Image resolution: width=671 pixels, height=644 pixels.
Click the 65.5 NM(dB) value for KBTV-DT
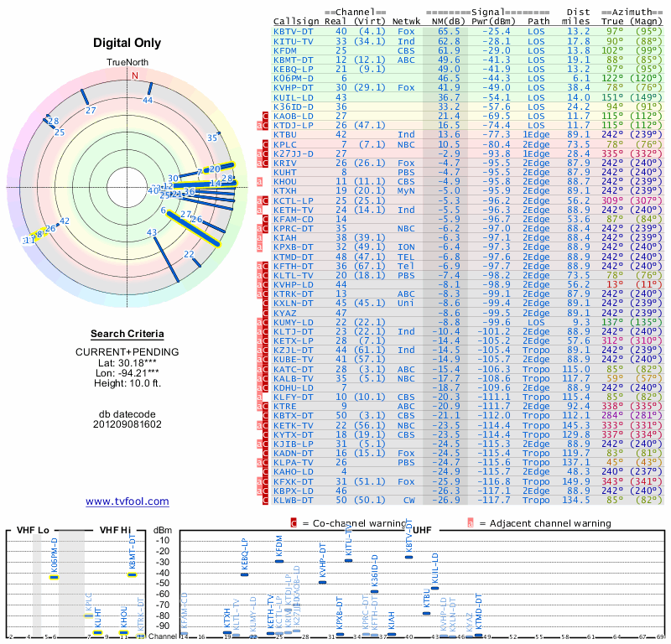[449, 32]
